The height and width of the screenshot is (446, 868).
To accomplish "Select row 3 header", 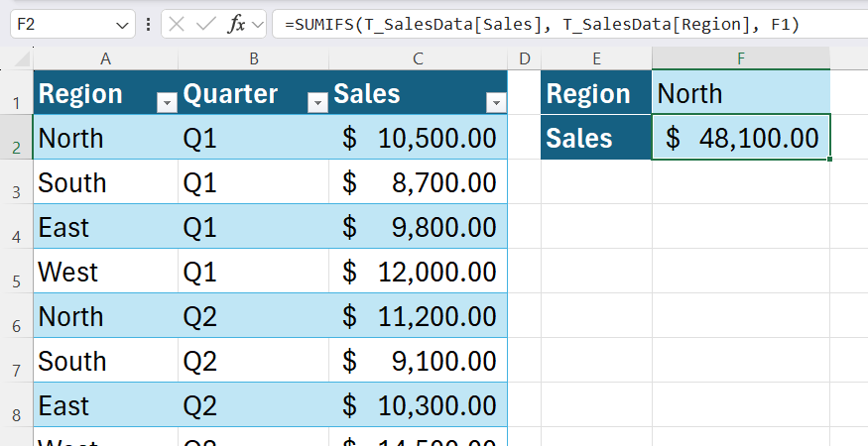I will (17, 182).
